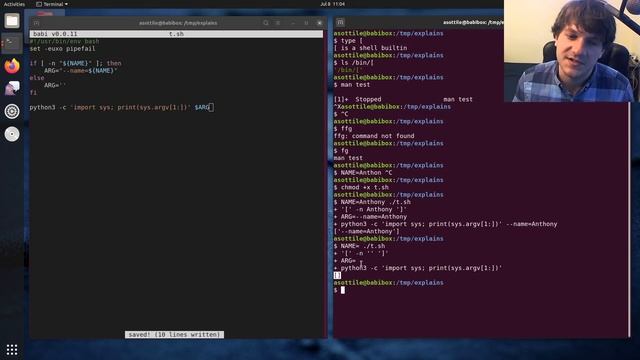Minimize the left terminal window

pos(293,23)
